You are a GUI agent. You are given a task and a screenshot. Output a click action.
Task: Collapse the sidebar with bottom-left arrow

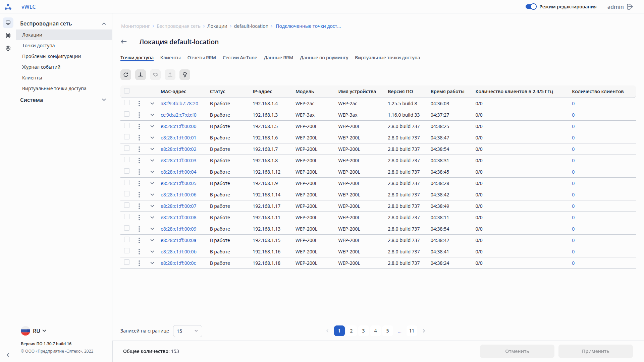point(8,355)
